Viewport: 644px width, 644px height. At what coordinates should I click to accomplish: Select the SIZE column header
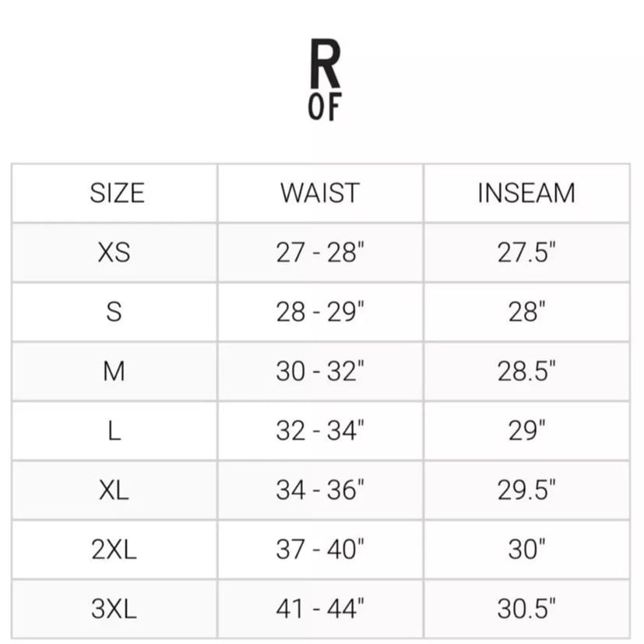tap(117, 192)
